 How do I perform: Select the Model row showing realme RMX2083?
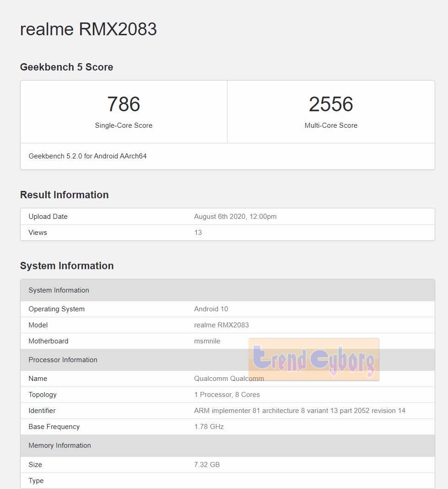pyautogui.click(x=38, y=325)
